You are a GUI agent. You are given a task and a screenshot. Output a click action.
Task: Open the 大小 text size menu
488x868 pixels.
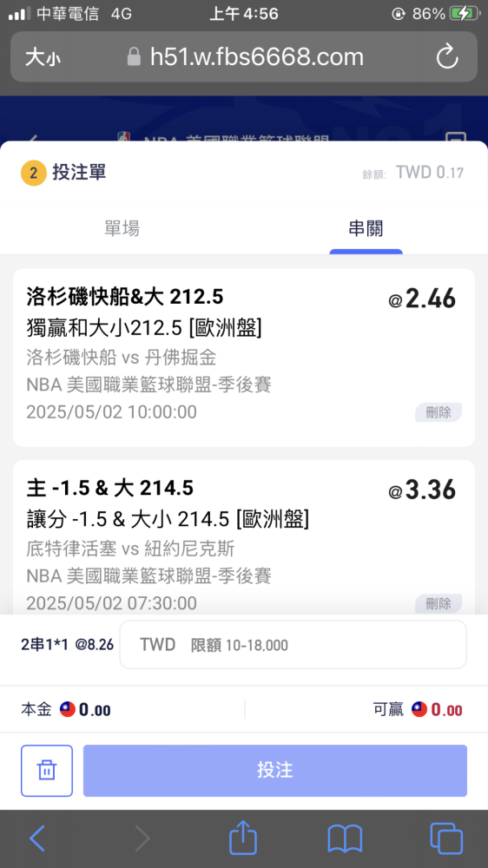point(43,57)
